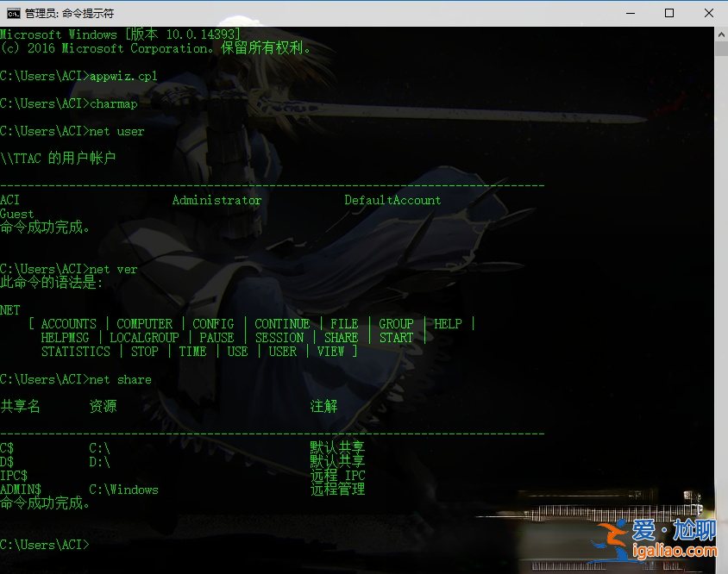Close the command prompt window

(708, 13)
